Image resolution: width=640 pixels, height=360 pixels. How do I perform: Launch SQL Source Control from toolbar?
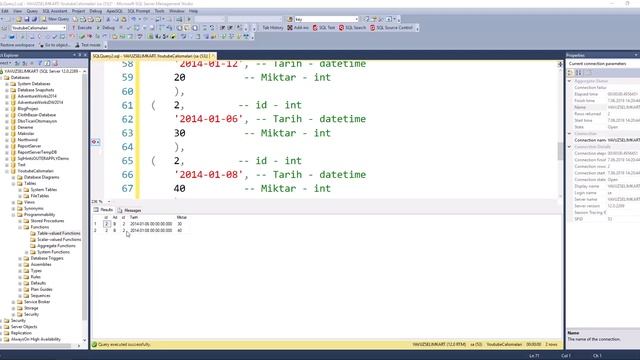(x=391, y=28)
